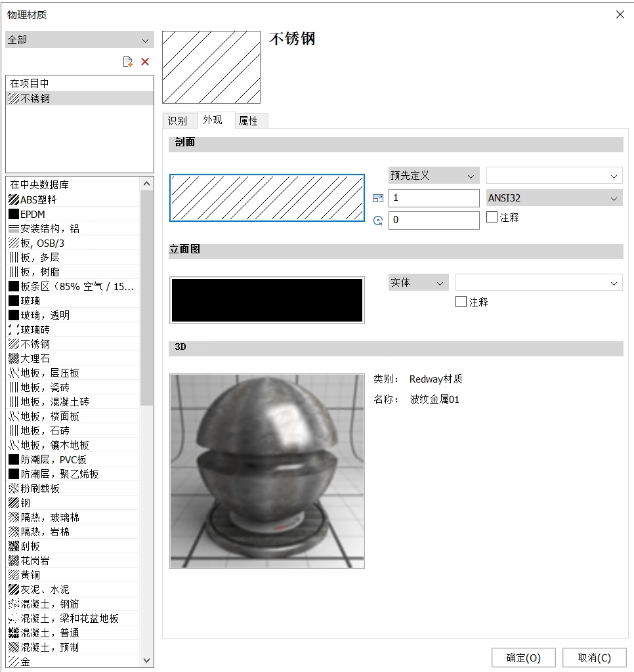Screen dimensions: 634x672
Task: Select 不锈钢 under 在项目中
Action: [79, 98]
